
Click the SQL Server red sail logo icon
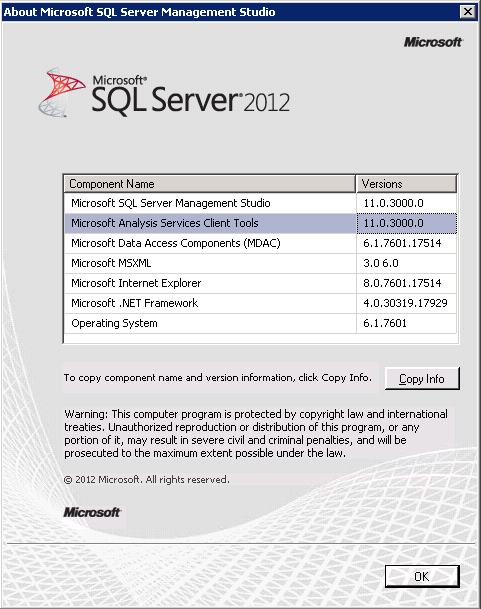[62, 92]
